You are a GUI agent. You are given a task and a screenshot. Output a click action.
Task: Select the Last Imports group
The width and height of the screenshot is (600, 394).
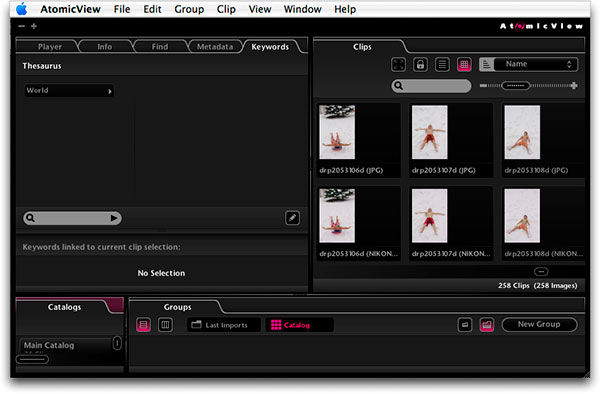click(223, 325)
